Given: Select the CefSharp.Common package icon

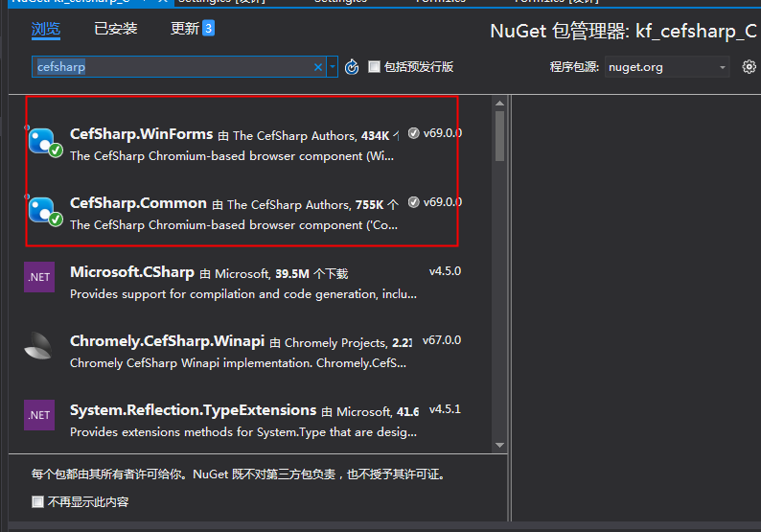Looking at the screenshot, I should click(45, 211).
